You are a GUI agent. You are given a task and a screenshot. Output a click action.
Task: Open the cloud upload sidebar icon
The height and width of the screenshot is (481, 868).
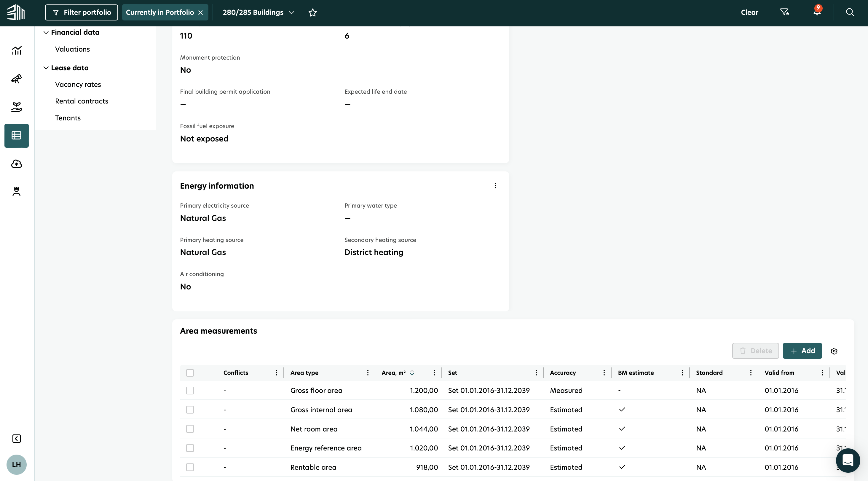tap(17, 164)
